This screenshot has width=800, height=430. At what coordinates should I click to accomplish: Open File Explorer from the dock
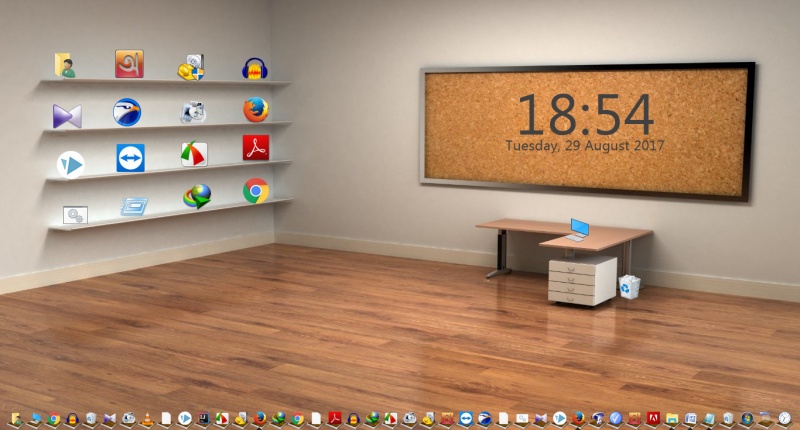672,419
